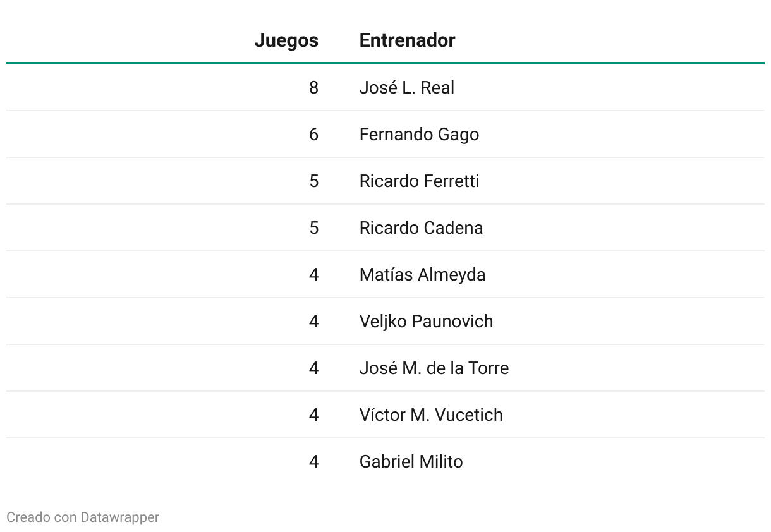Select Matías Almeyda in the coach column
The height and width of the screenshot is (532, 771).
point(422,275)
